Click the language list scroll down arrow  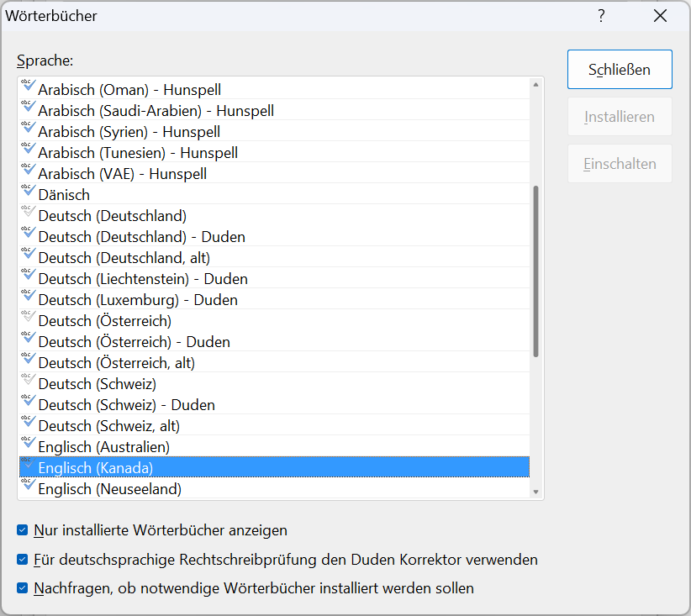tap(535, 492)
